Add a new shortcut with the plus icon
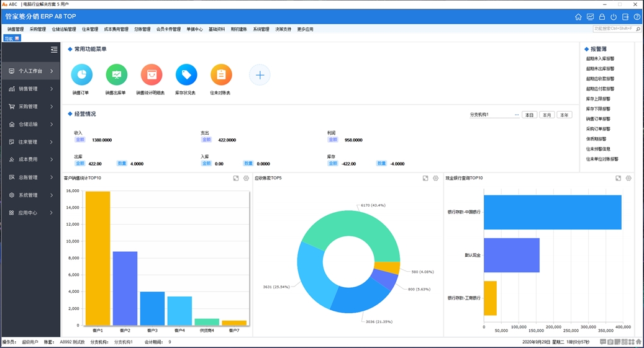Screen dimensions: 644x348 click(260, 75)
